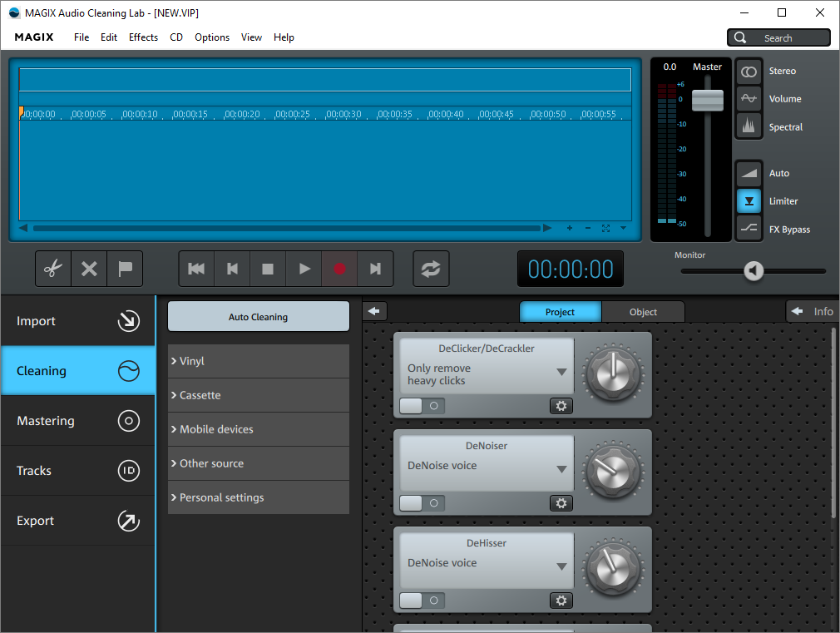Set a marker with the flag icon
Screen dimensions: 840x633
[125, 269]
